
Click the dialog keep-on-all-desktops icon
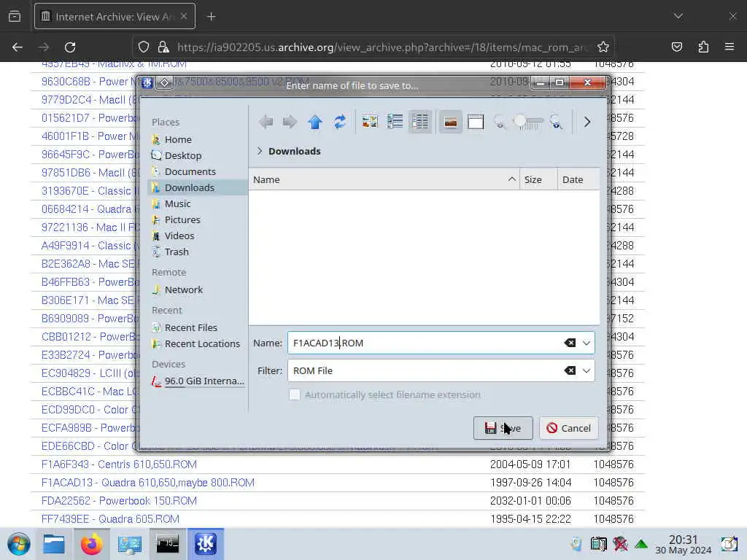[164, 83]
